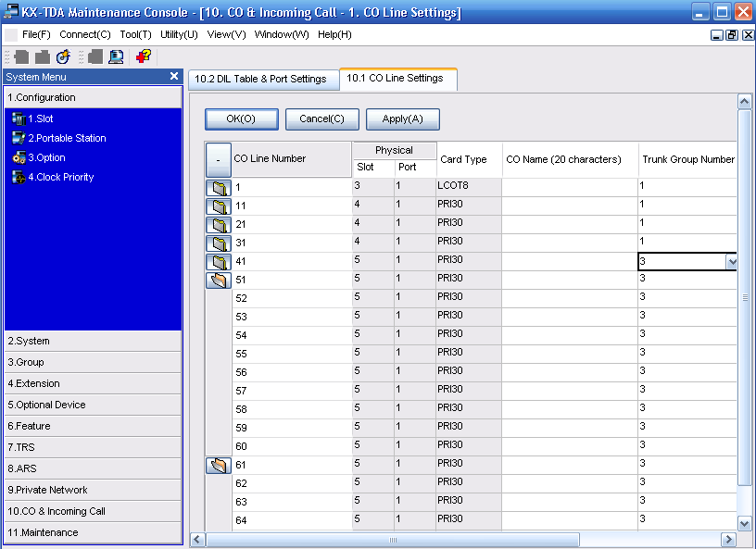Click the toolbar connect globe icon
This screenshot has height=549, width=756.
pyautogui.click(x=63, y=56)
